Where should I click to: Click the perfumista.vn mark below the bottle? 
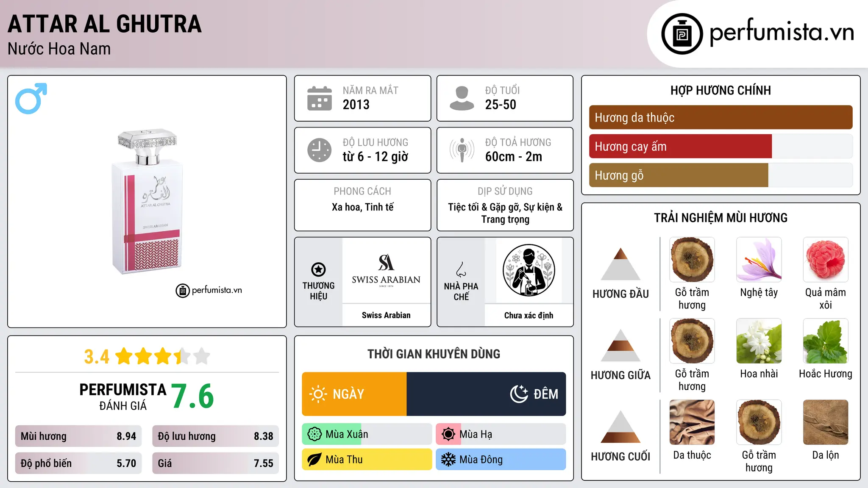tap(209, 290)
